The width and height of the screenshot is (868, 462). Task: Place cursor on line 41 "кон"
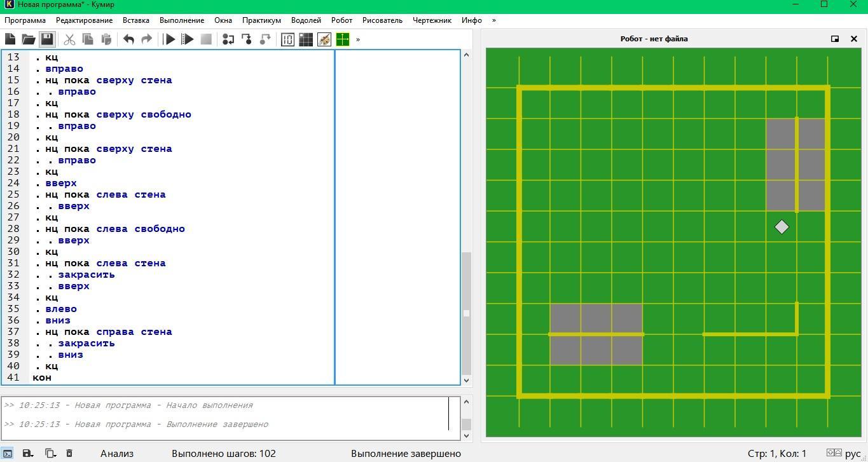(42, 377)
